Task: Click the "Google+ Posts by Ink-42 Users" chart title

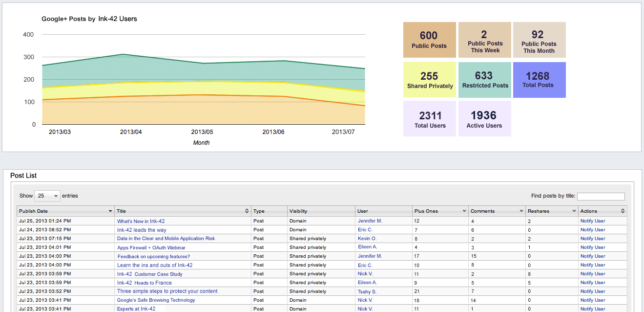Action: point(89,19)
